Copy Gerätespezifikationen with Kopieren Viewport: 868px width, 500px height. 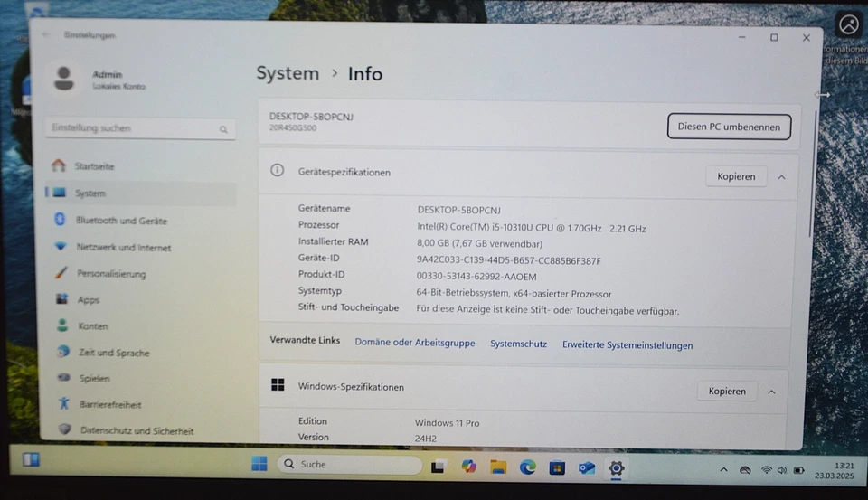(736, 176)
